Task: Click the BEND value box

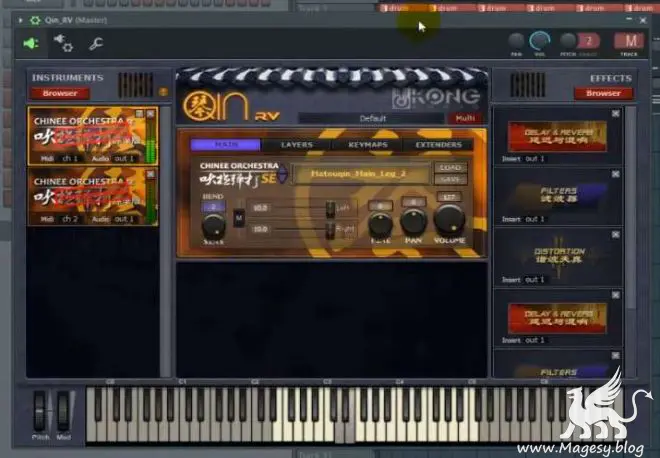Action: [x=213, y=207]
